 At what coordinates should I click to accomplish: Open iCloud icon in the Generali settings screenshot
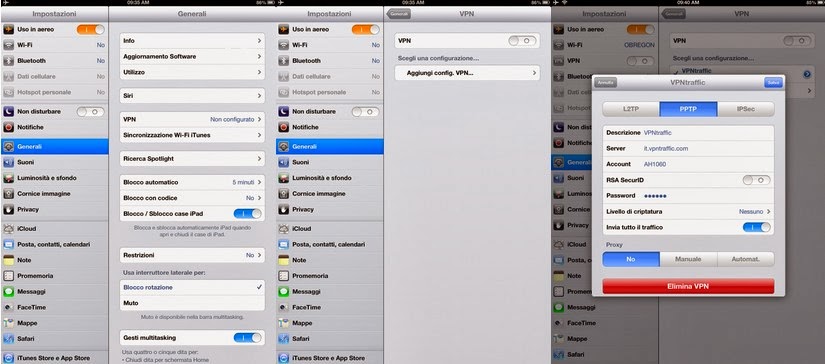tap(8, 229)
